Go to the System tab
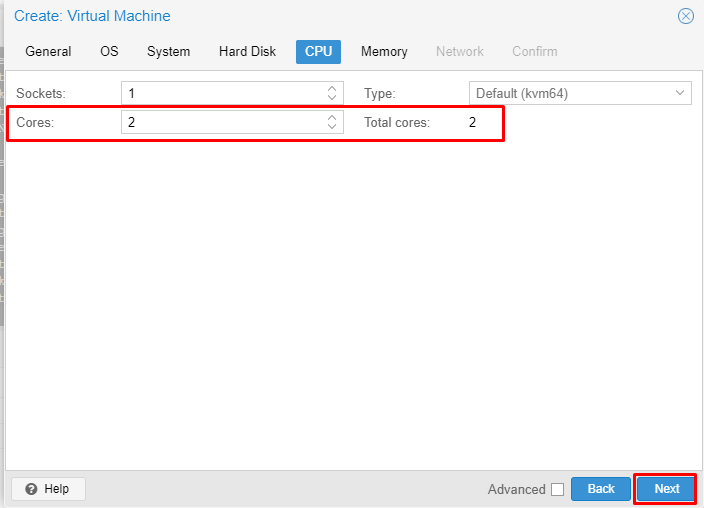 click(x=168, y=51)
